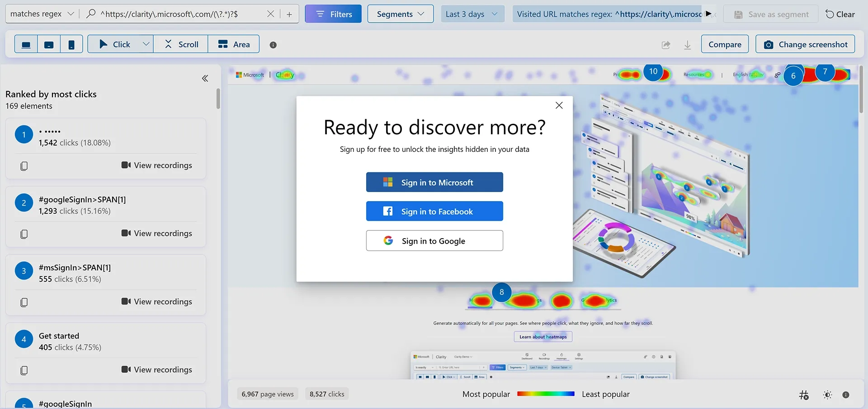The height and width of the screenshot is (409, 868).
Task: Open the Last 3 days date range dropdown
Action: click(472, 14)
